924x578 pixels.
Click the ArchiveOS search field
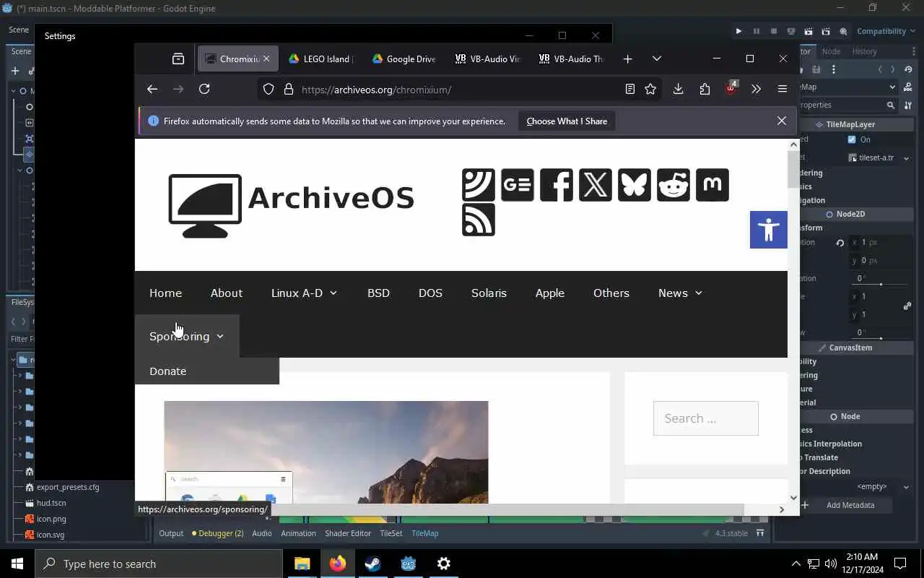(705, 418)
